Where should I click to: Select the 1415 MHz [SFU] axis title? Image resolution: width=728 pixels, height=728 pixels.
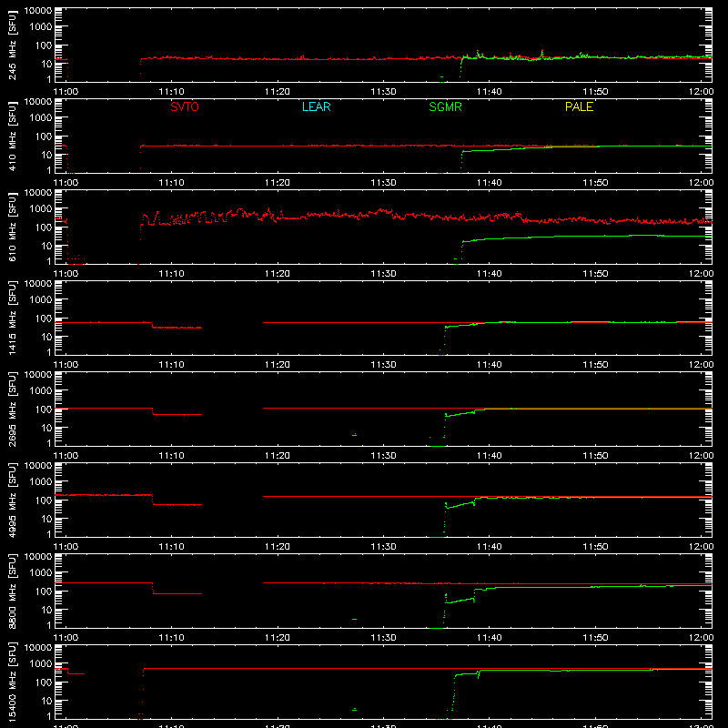point(13,318)
